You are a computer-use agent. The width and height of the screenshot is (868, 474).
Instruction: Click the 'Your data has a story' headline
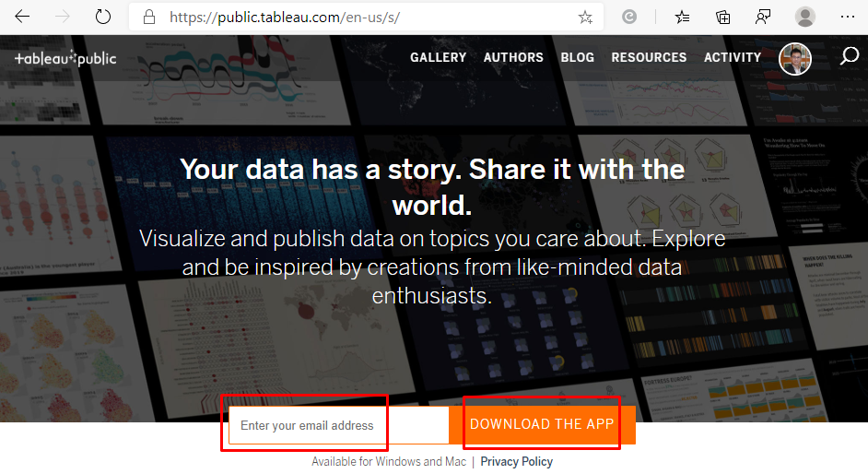[x=432, y=187]
